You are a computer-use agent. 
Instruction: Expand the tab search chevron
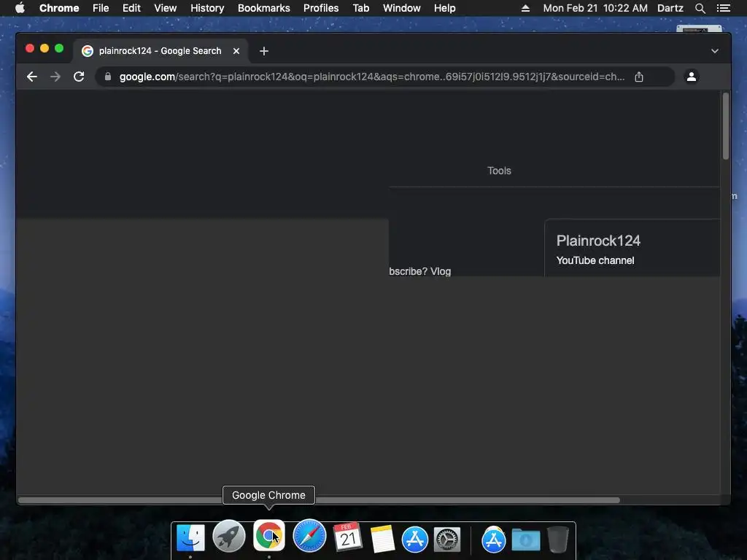point(715,51)
